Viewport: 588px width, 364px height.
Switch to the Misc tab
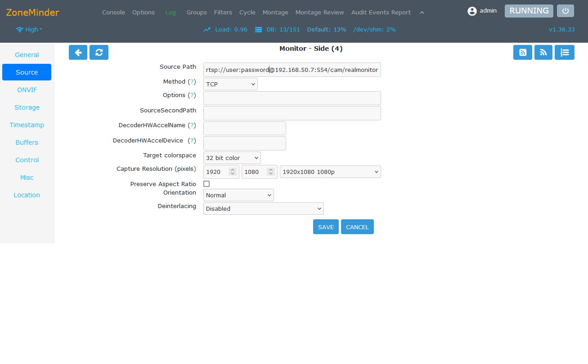click(27, 178)
